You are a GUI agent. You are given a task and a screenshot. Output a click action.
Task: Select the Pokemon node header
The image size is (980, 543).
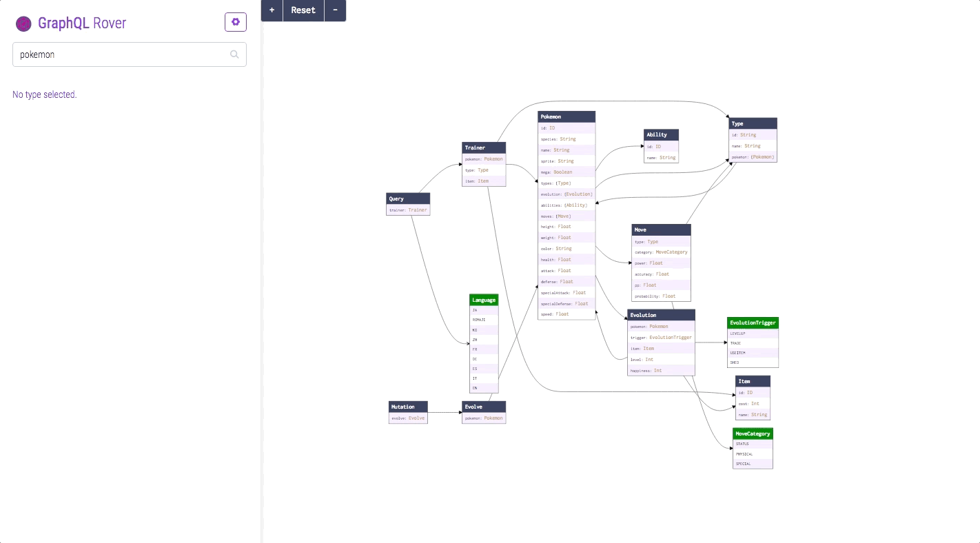pyautogui.click(x=566, y=116)
